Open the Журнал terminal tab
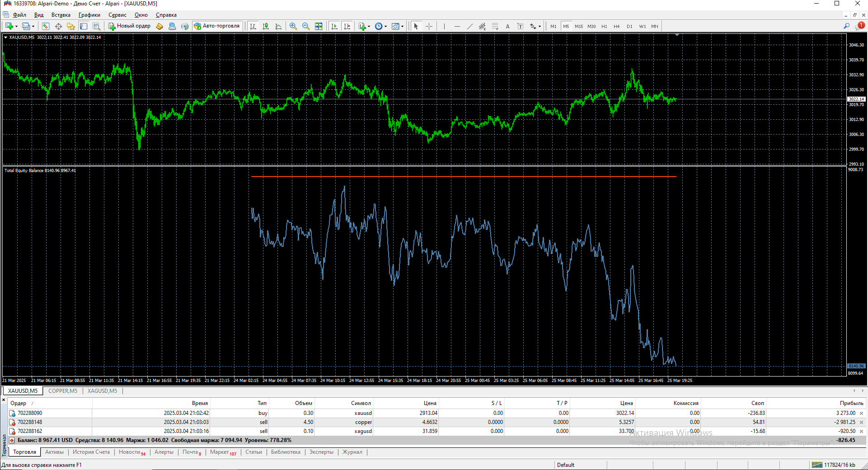The image size is (868, 470). 352,452
